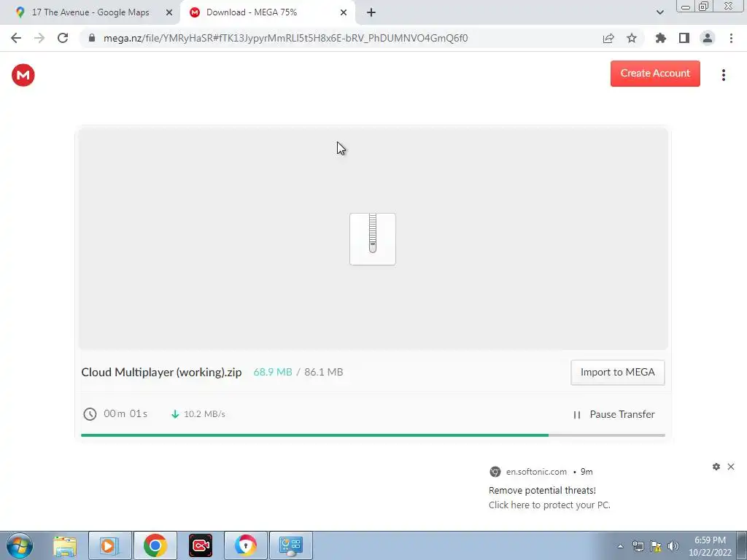Click Click here to protect your PC.
747x560 pixels.
tap(549, 505)
